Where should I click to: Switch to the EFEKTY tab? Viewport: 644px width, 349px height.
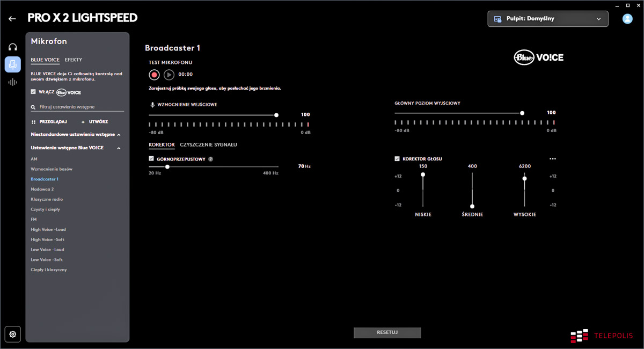click(x=74, y=60)
